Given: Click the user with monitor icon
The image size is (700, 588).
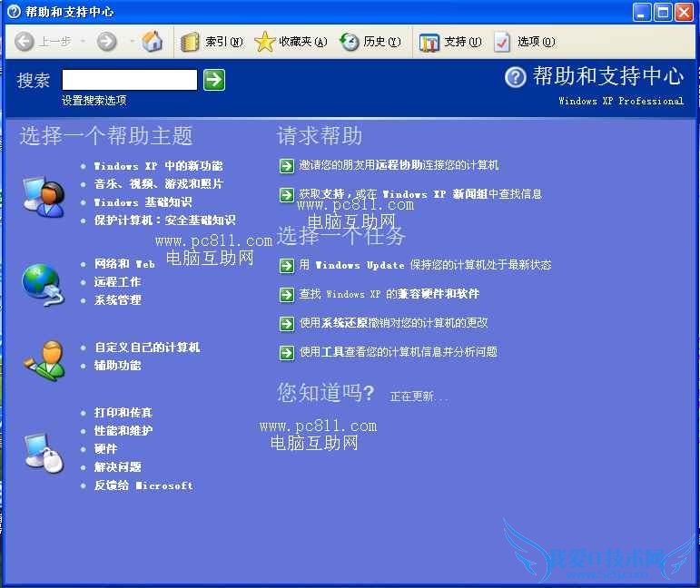Looking at the screenshot, I should tap(44, 196).
